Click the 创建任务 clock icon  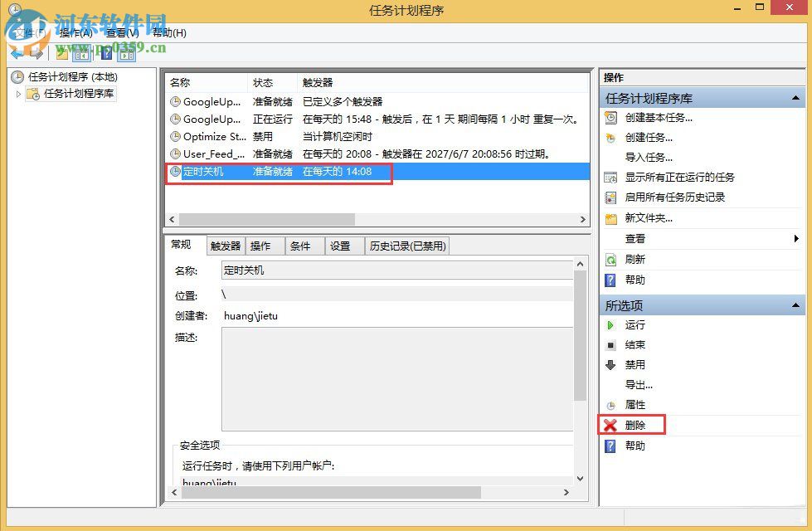point(611,137)
